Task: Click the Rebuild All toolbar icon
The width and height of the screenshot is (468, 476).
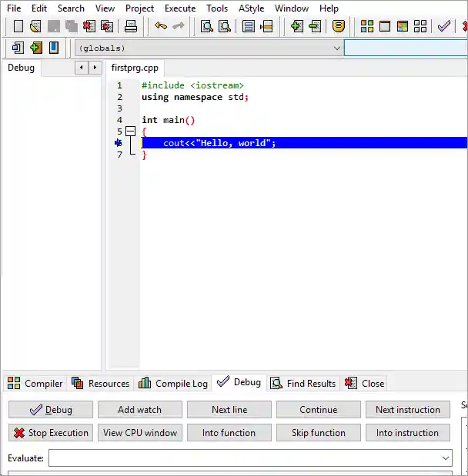Action: click(420, 26)
